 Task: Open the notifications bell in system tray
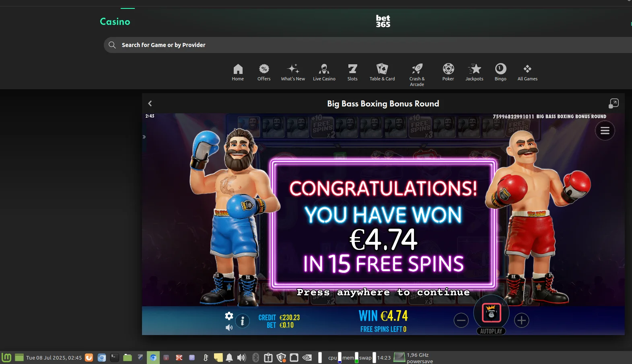(229, 358)
